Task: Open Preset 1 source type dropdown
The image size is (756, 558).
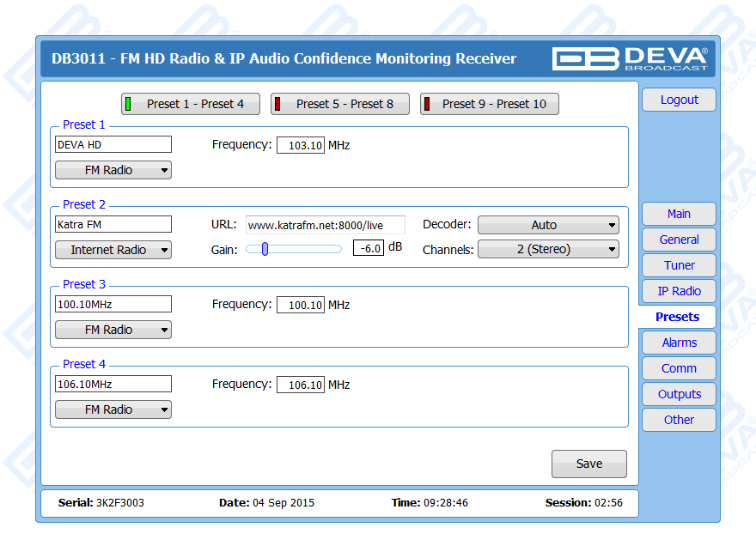Action: tap(113, 170)
